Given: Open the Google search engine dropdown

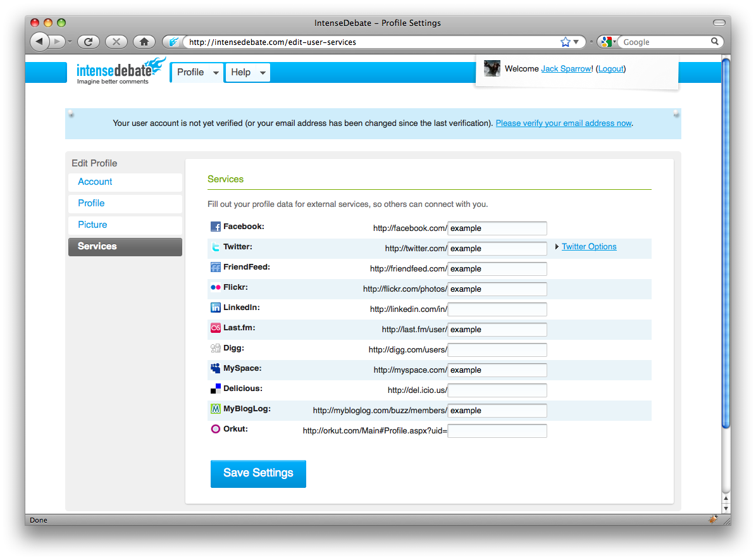Looking at the screenshot, I should [x=607, y=42].
